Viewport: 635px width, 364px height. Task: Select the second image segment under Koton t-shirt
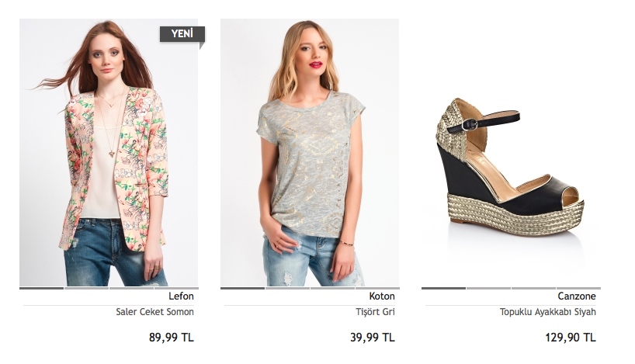tap(287, 288)
